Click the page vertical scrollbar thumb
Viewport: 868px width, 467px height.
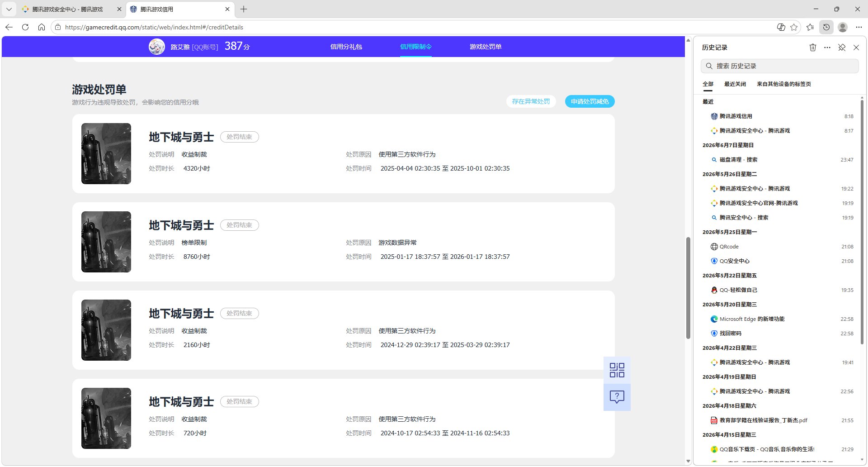coord(688,288)
